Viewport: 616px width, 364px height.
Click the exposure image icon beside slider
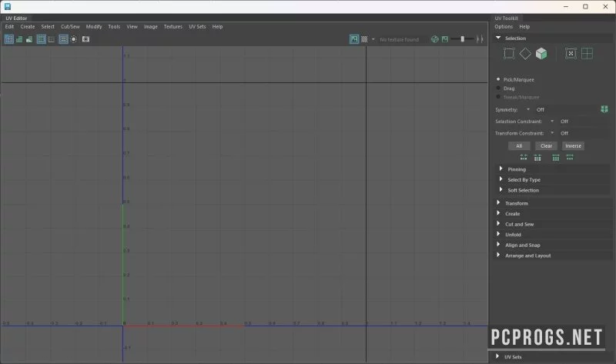(x=445, y=39)
